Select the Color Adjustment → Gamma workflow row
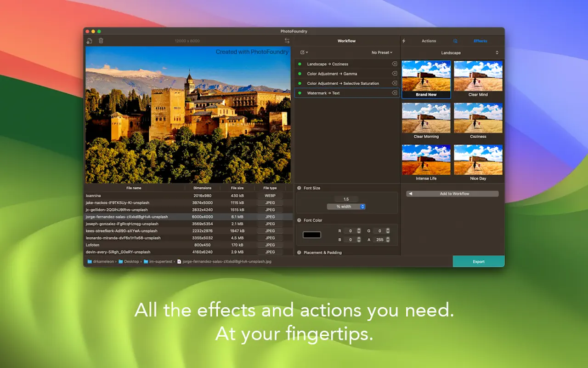The width and height of the screenshot is (588, 368). pos(347,74)
